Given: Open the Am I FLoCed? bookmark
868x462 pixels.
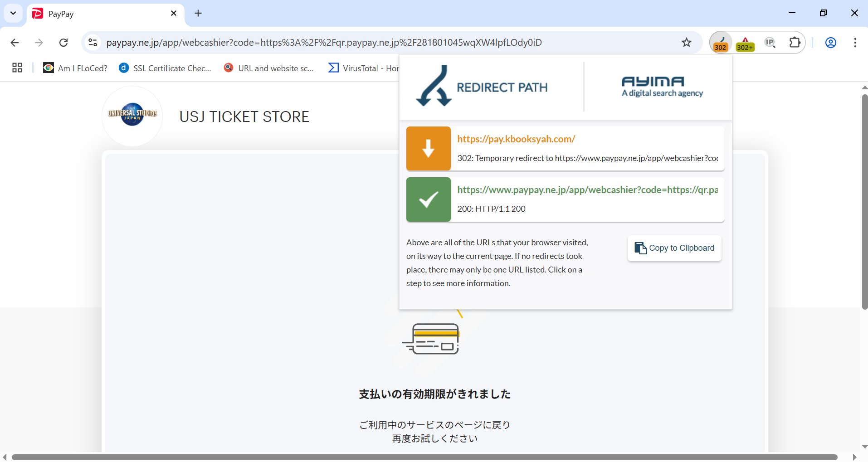Looking at the screenshot, I should (x=75, y=68).
